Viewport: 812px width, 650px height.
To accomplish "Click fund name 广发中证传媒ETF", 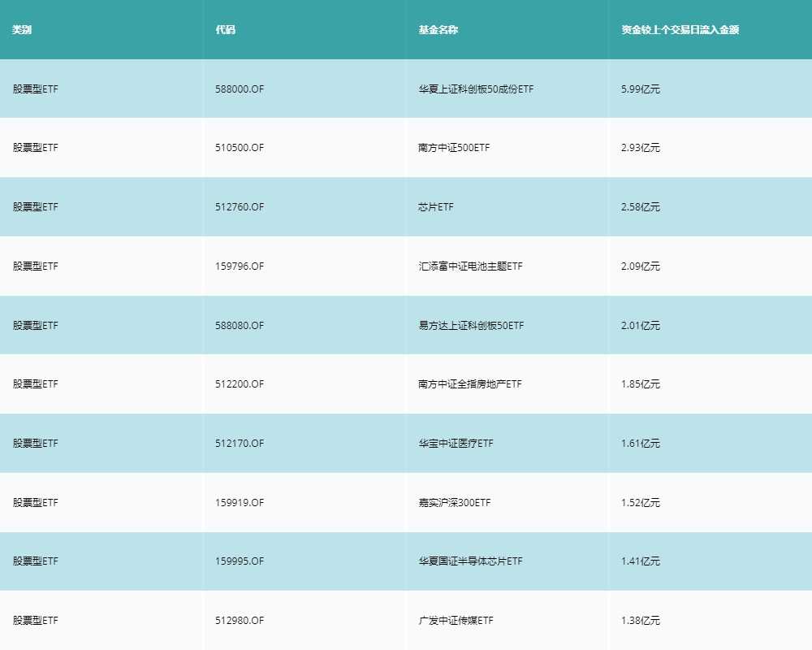I will pyautogui.click(x=456, y=620).
